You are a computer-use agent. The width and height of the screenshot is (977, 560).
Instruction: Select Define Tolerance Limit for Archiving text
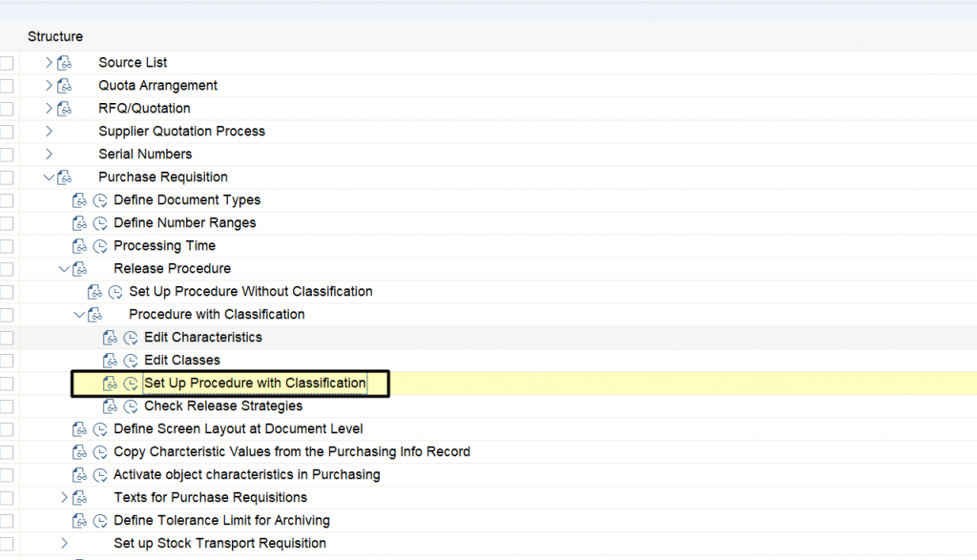(x=221, y=520)
